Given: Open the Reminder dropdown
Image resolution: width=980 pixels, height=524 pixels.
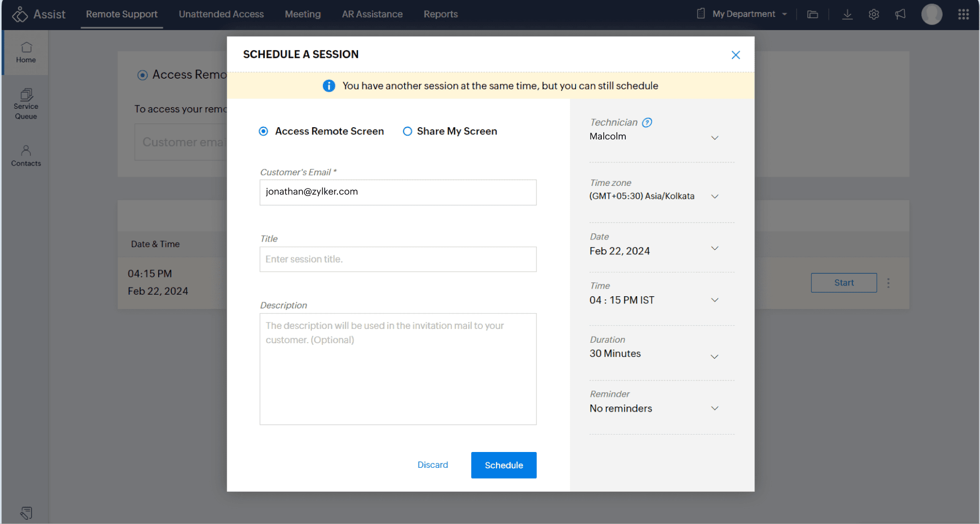Looking at the screenshot, I should tap(714, 409).
